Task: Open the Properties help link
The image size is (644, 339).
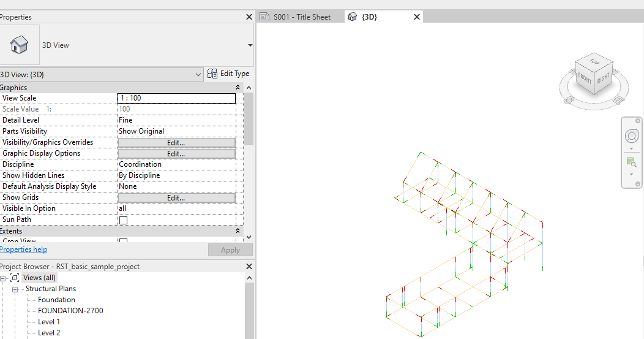Action: (23, 249)
